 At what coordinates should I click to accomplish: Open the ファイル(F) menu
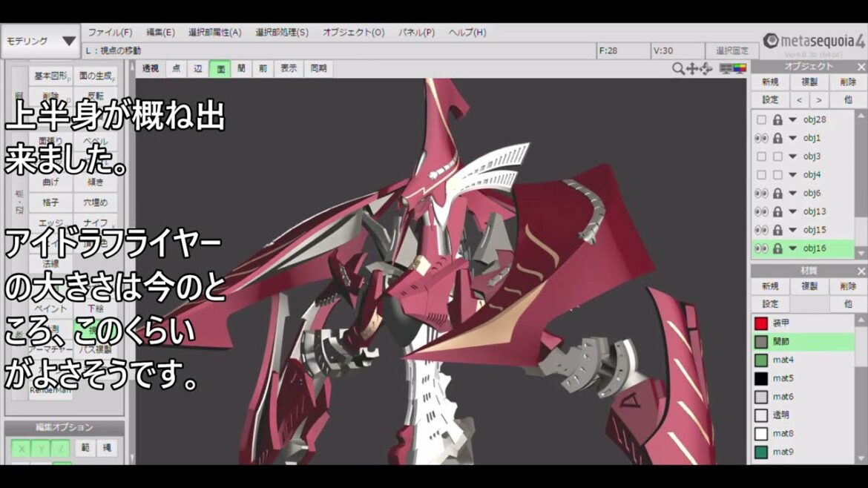(x=110, y=33)
